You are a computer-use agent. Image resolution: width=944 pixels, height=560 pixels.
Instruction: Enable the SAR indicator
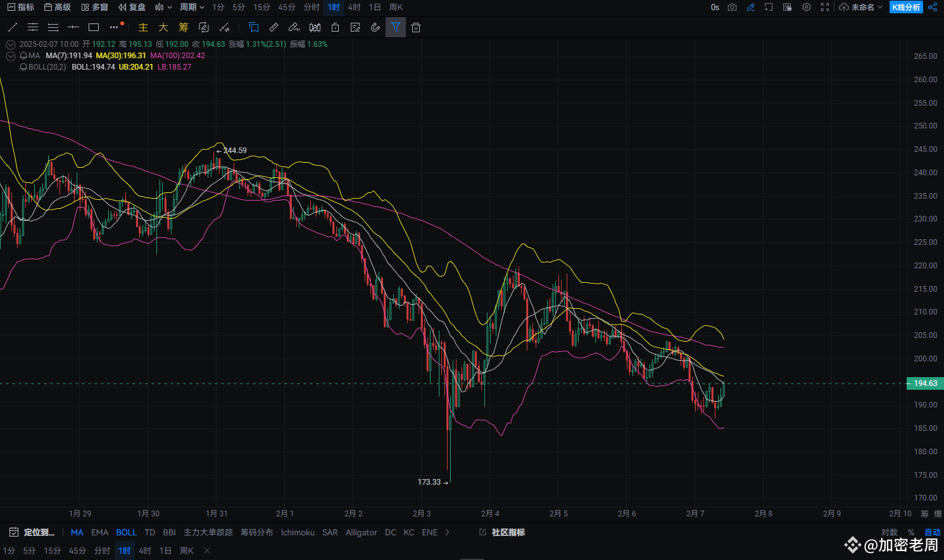330,532
